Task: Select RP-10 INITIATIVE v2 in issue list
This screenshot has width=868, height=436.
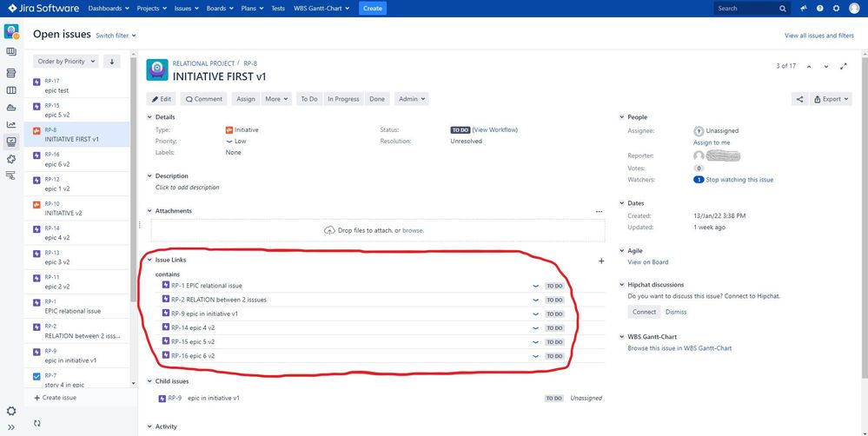Action: click(x=77, y=208)
